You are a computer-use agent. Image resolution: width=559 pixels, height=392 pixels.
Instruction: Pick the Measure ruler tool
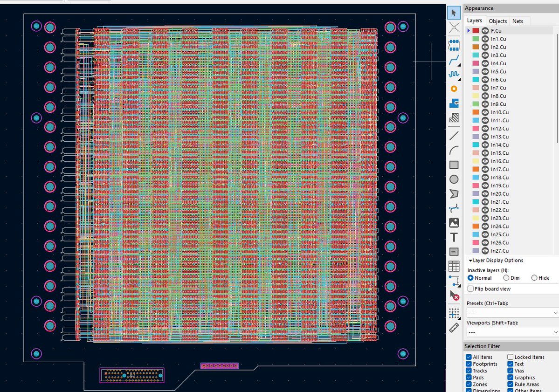(454, 328)
